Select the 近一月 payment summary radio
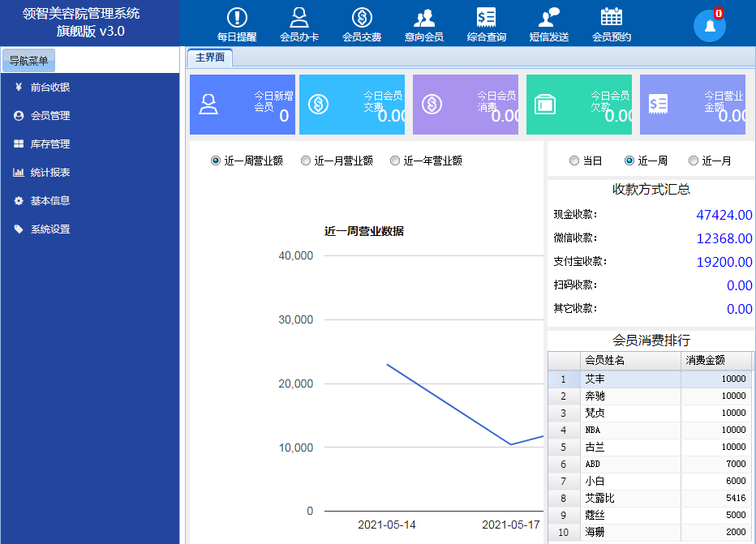The height and width of the screenshot is (544, 756). [694, 161]
